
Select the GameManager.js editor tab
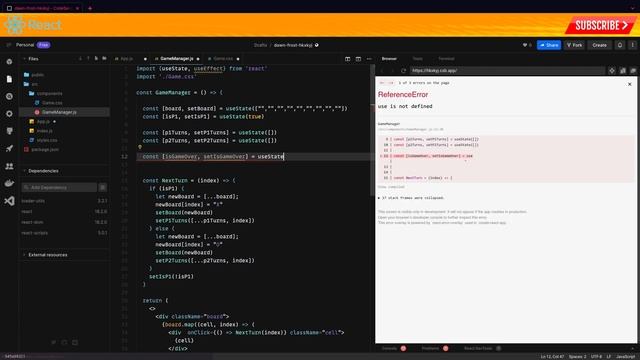[176, 59]
